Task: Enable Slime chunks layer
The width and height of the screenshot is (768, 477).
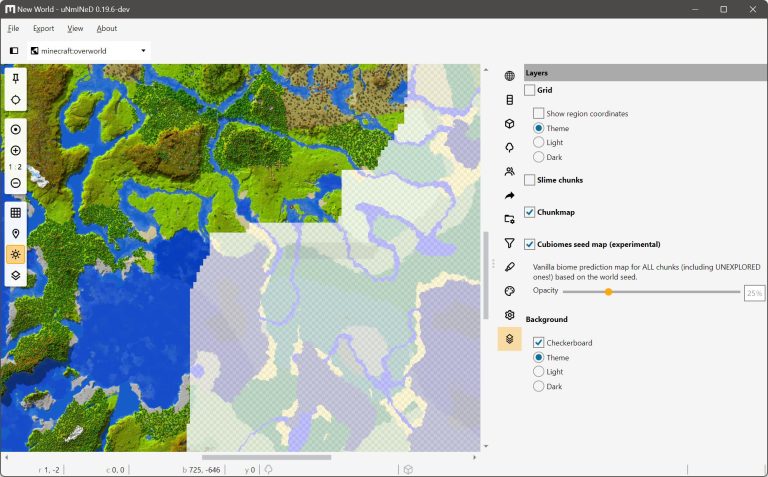Action: (529, 180)
